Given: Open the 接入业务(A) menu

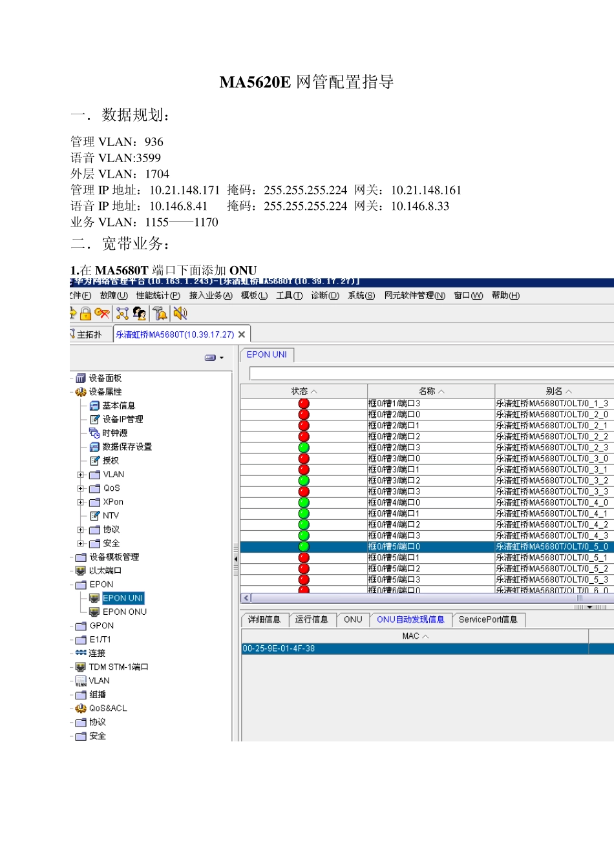Looking at the screenshot, I should 211,296.
